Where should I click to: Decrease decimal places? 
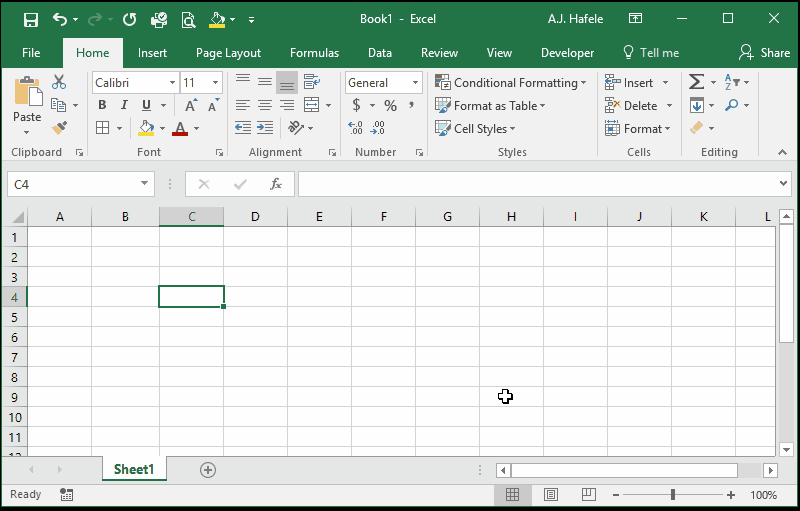click(x=378, y=127)
